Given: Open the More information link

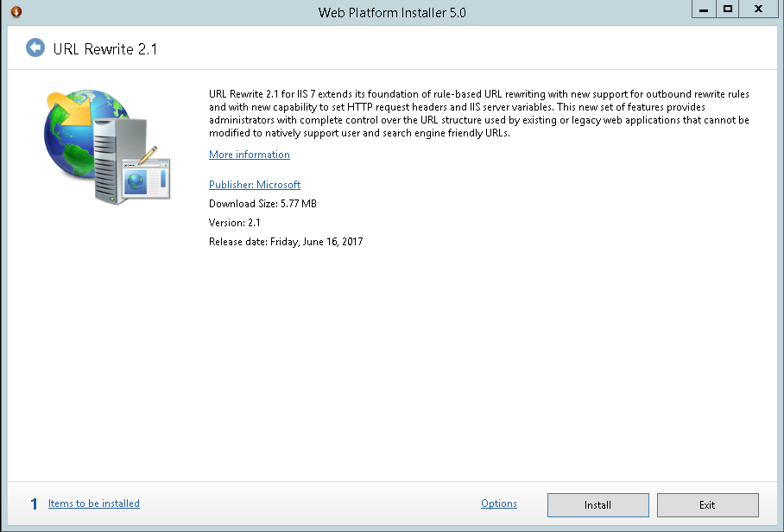Looking at the screenshot, I should (249, 155).
